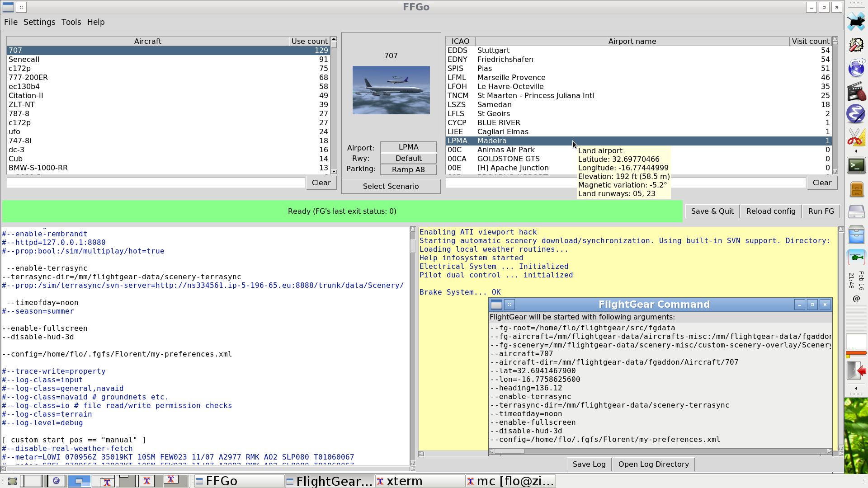
Task: Select the ec130b4 aircraft row
Action: click(168, 87)
